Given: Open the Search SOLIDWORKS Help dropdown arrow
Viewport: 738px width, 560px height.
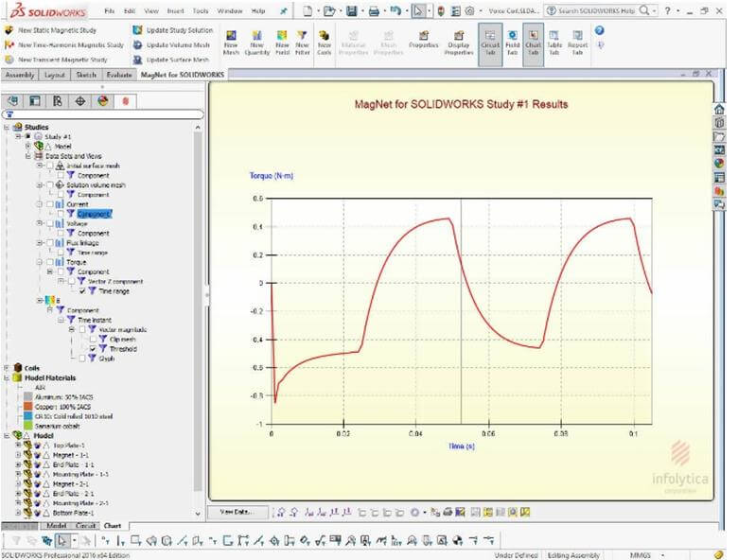Looking at the screenshot, I should (655, 10).
